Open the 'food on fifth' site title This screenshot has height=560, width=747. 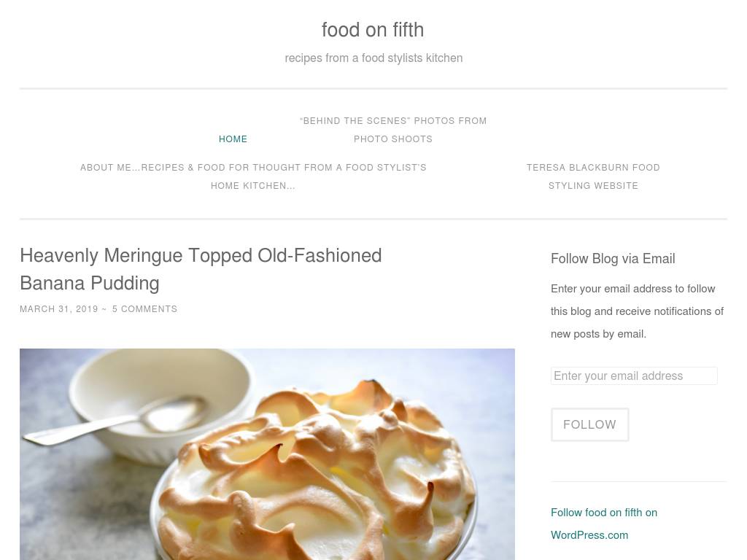(373, 29)
